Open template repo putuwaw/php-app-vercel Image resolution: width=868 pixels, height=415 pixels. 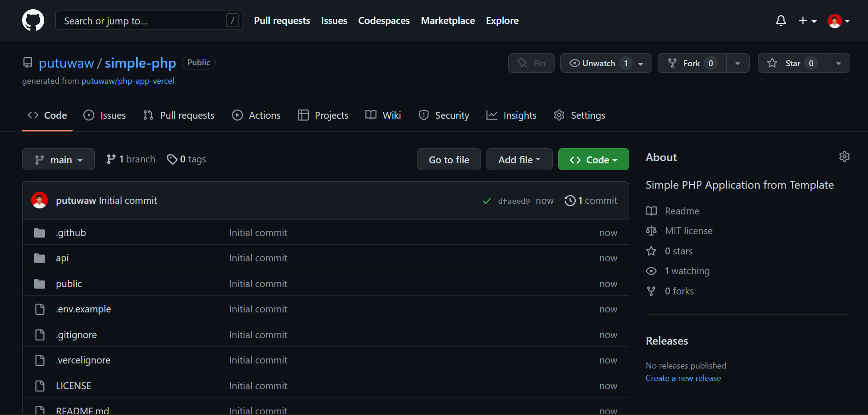127,81
